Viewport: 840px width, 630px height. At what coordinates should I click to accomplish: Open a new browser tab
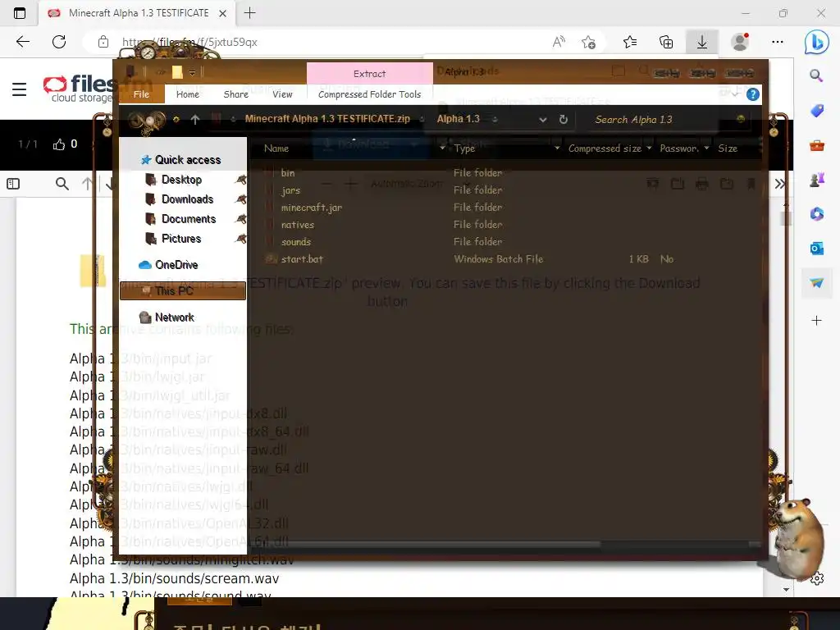[249, 13]
